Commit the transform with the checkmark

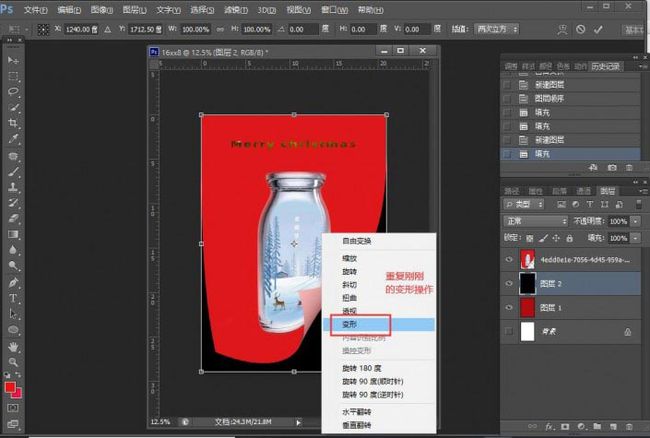coord(598,29)
